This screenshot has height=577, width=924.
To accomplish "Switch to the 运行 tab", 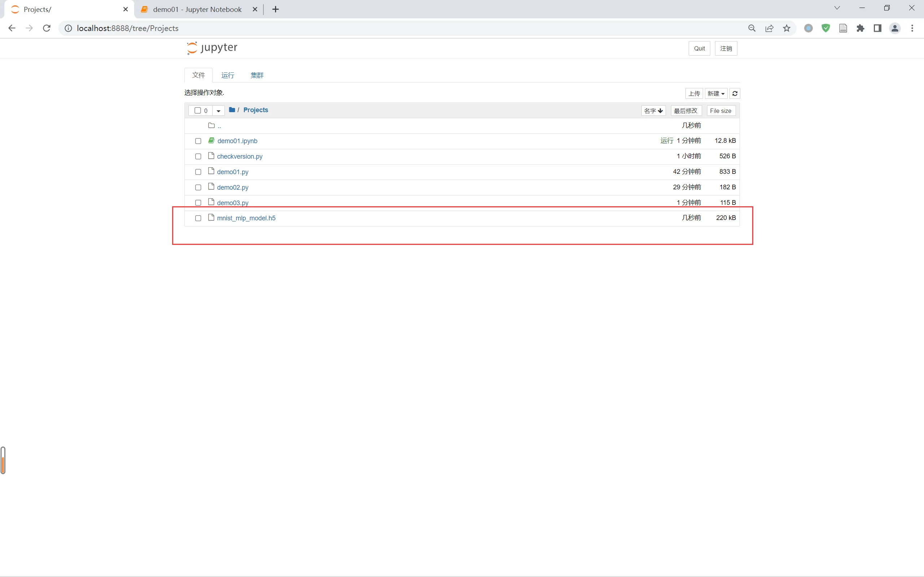I will (x=227, y=75).
